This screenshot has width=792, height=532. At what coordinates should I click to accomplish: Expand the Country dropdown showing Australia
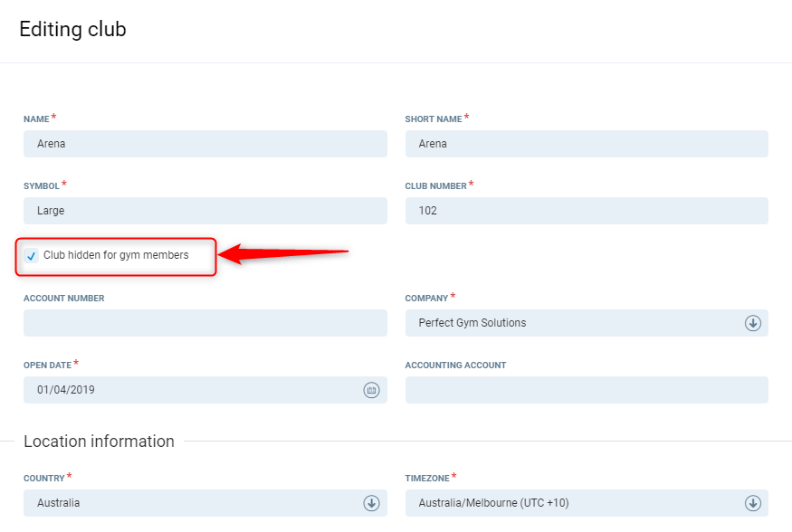click(x=190, y=503)
